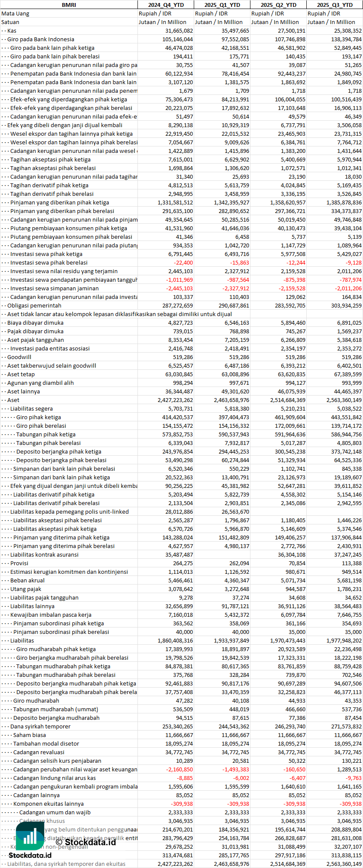Select Cadangan lainnya value under 2025_Q1_YTD
This screenshot has height=868, width=363.
pyautogui.click(x=240, y=795)
